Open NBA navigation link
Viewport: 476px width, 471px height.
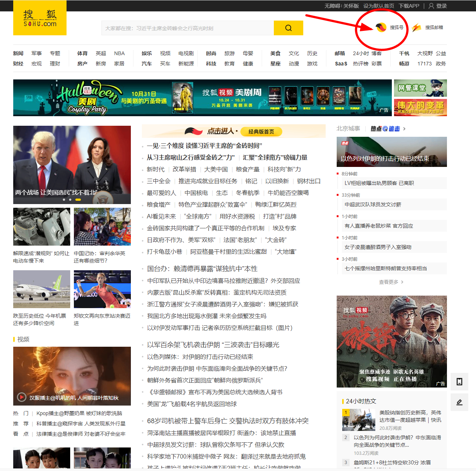[x=119, y=53]
